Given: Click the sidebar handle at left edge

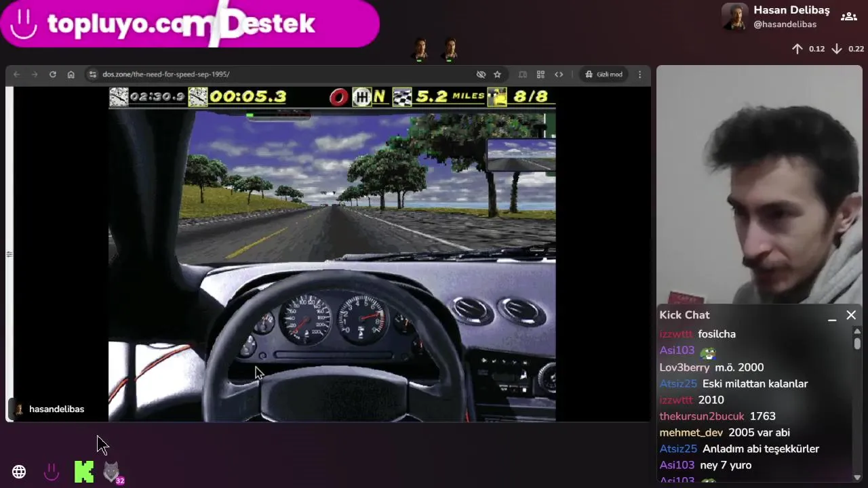Looking at the screenshot, I should (9, 254).
